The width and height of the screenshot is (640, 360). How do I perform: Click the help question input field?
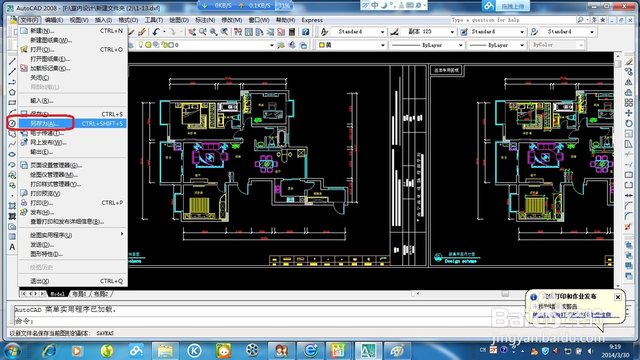(512, 20)
